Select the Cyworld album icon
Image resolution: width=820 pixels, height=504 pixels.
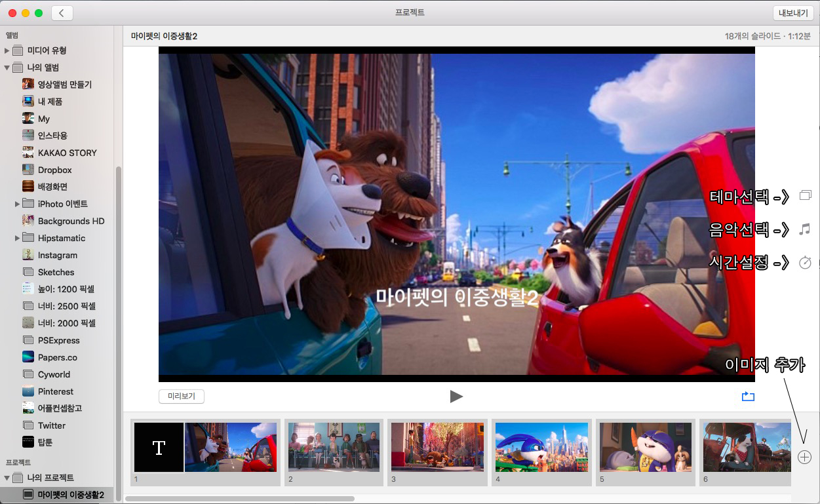tap(28, 374)
